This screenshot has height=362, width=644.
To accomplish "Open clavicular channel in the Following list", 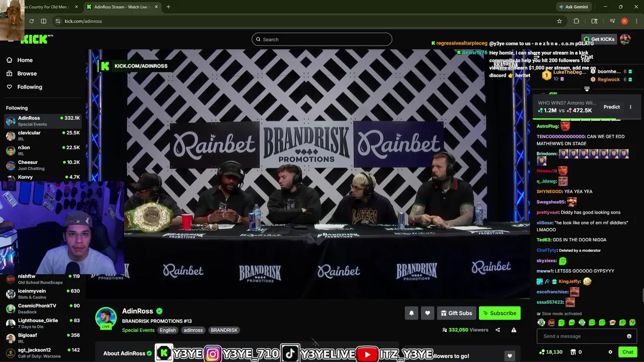I will click(x=43, y=136).
